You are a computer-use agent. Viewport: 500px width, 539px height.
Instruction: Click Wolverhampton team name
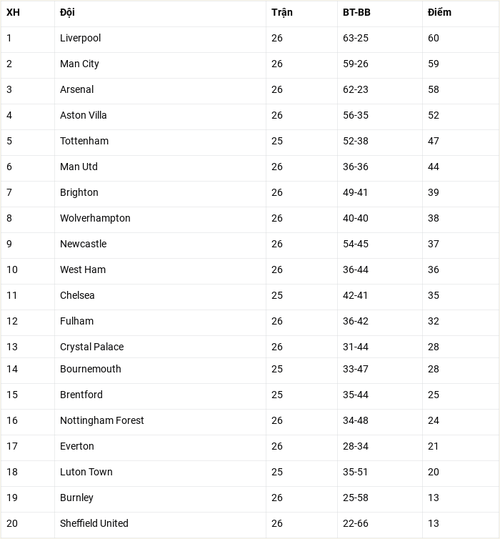(x=95, y=218)
